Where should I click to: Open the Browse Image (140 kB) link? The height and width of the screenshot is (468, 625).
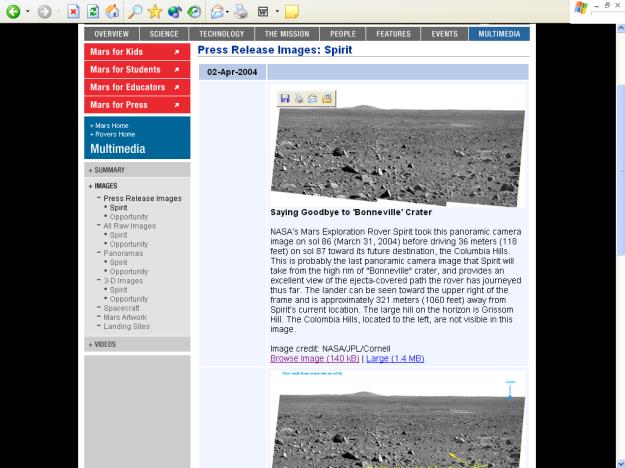point(314,358)
